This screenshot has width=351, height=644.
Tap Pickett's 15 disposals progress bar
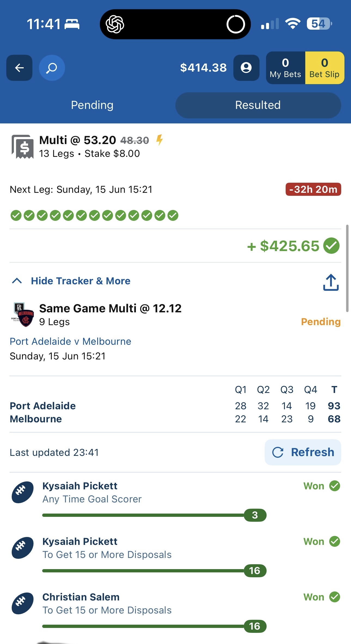pos(154,571)
